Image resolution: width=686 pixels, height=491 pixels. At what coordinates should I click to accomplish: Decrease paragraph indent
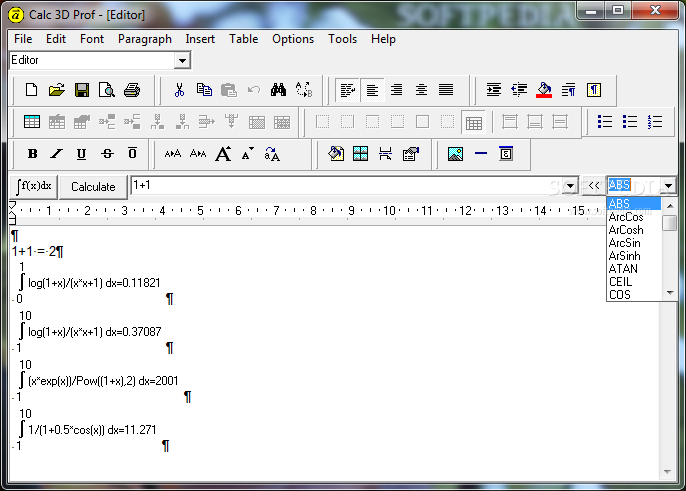point(519,90)
